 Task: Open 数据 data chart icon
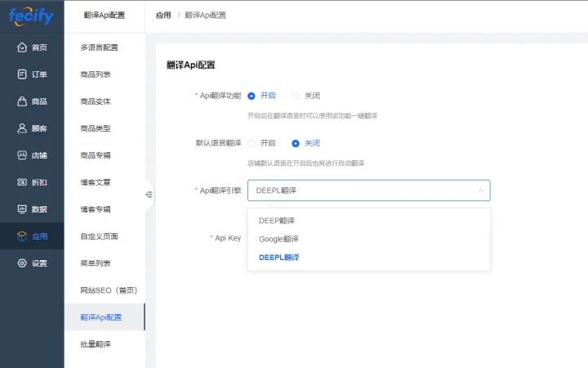click(22, 209)
